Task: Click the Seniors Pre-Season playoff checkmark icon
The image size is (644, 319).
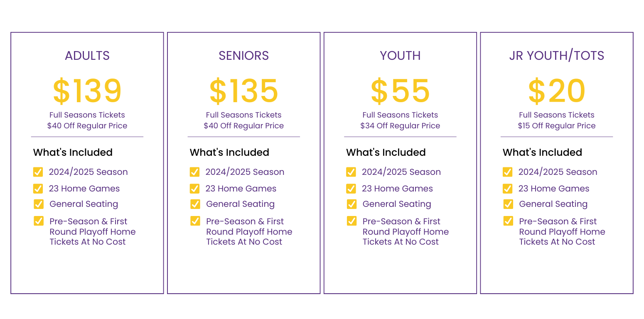Action: 195,221
